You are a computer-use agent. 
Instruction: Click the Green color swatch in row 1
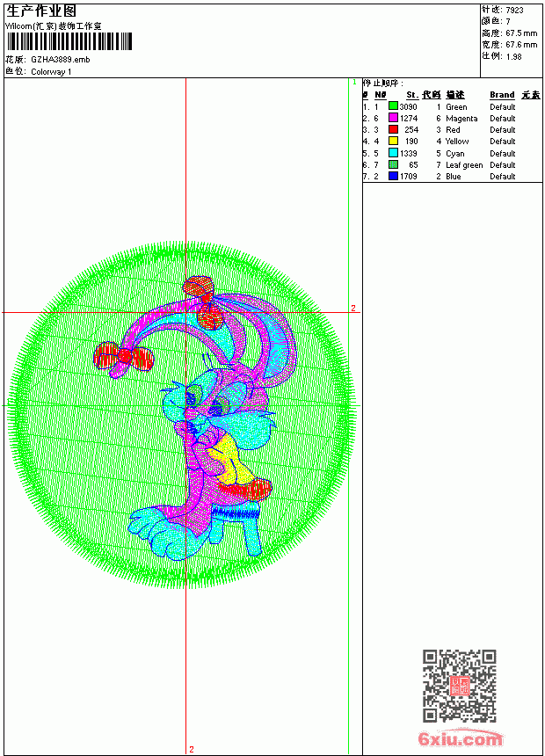click(x=393, y=106)
